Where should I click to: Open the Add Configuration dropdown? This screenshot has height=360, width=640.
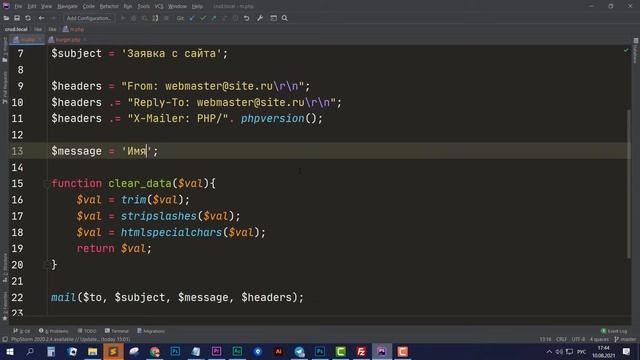[89, 18]
